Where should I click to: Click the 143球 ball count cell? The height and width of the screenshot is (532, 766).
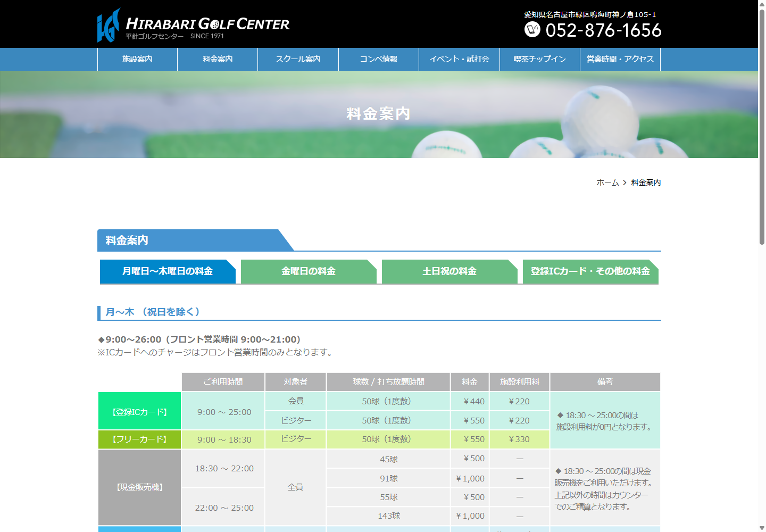[x=389, y=516]
